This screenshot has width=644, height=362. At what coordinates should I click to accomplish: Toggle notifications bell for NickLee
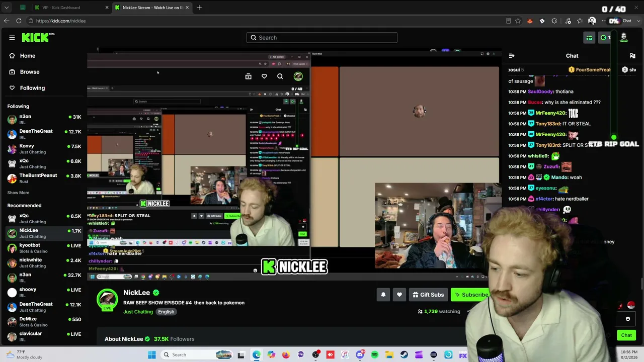tap(383, 295)
